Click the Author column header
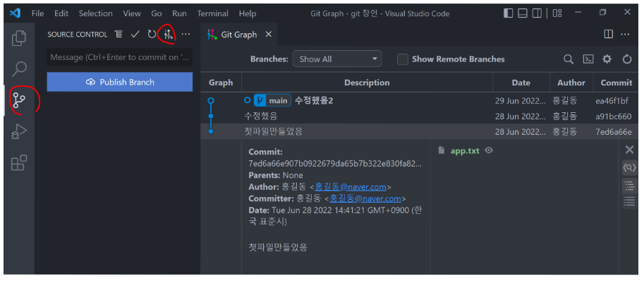This screenshot has width=644, height=281. pos(571,83)
